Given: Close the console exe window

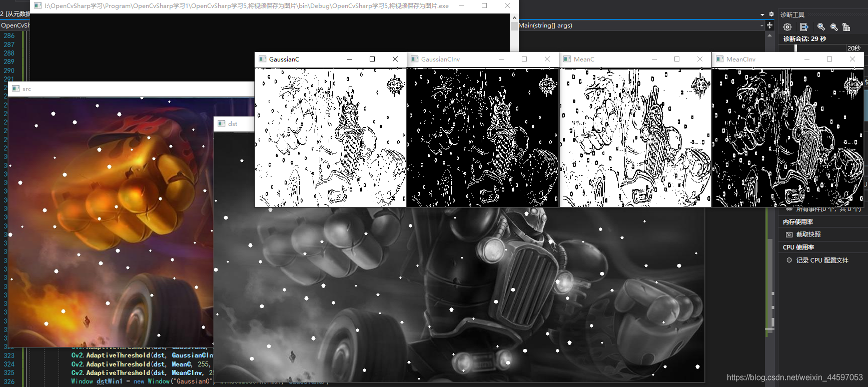Looking at the screenshot, I should [x=507, y=5].
